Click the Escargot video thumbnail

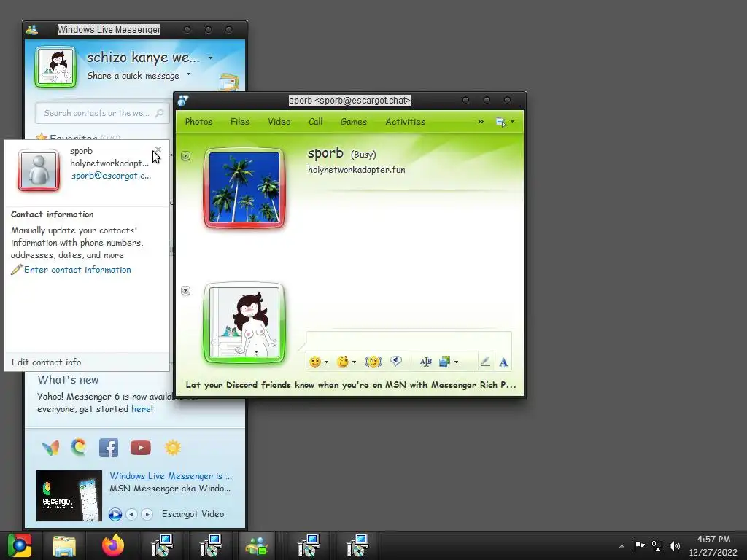(x=69, y=496)
